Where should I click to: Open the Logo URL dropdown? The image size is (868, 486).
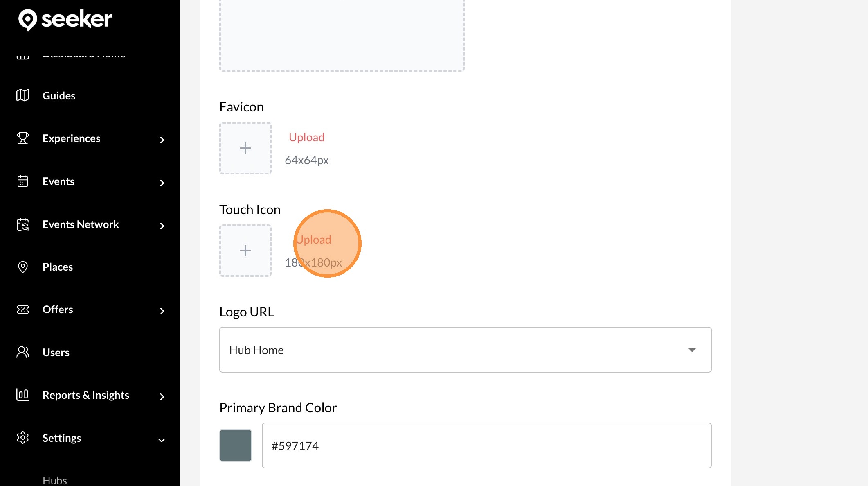point(465,350)
